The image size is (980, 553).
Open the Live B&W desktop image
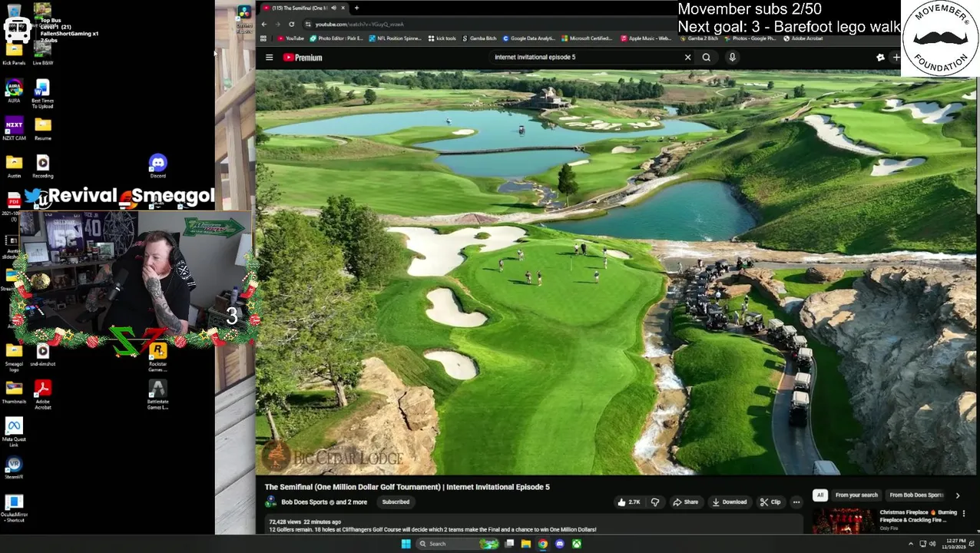(x=42, y=54)
